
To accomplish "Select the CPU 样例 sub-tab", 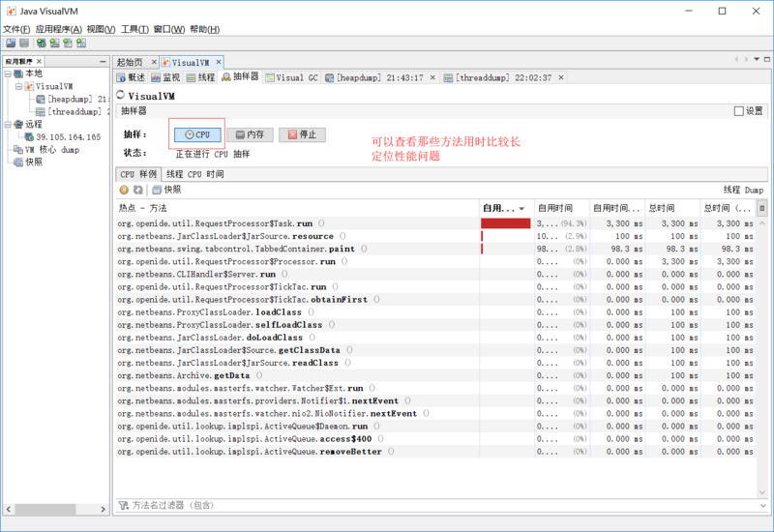I will [138, 174].
